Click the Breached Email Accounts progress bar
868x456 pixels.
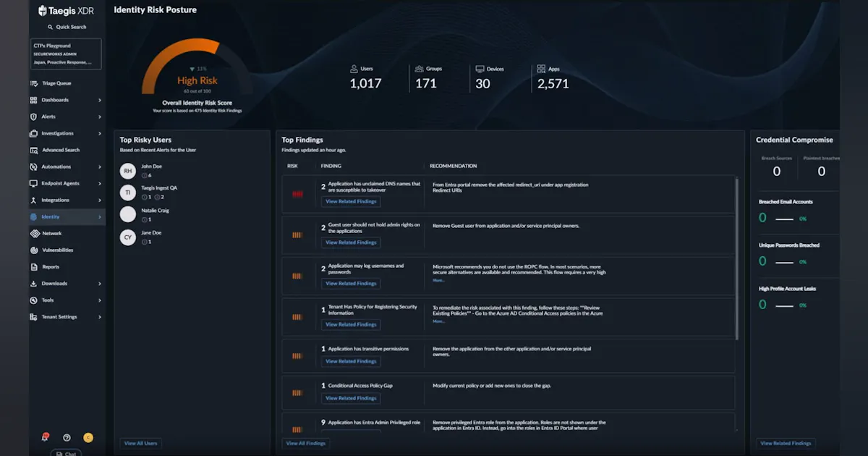pyautogui.click(x=784, y=219)
